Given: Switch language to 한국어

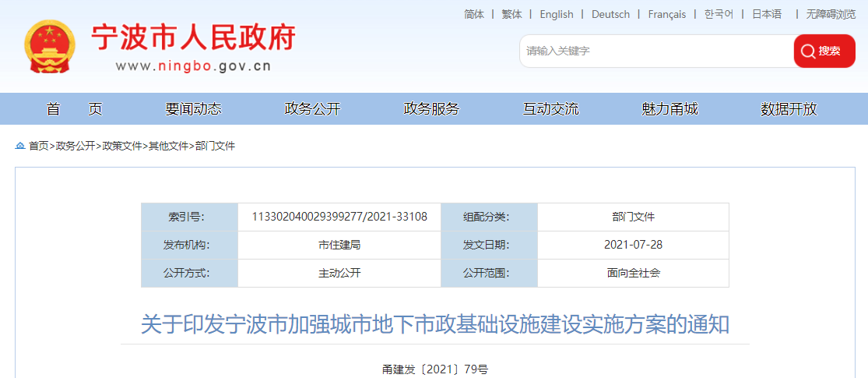Looking at the screenshot, I should tap(719, 14).
